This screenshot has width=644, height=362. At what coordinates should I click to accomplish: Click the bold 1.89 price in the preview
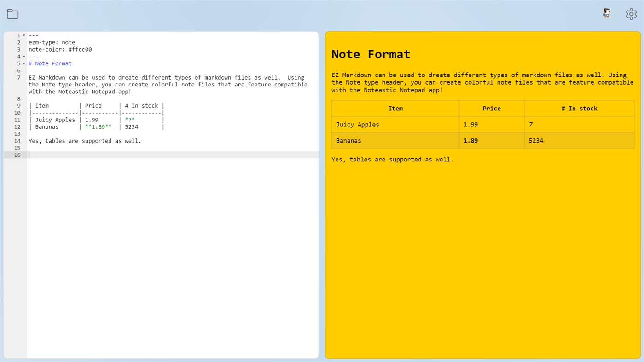470,140
